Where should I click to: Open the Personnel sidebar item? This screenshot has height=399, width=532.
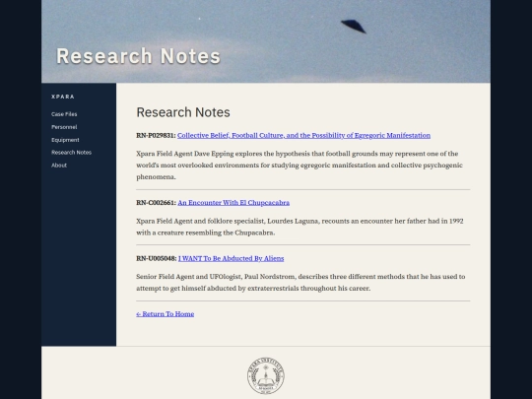coord(64,127)
